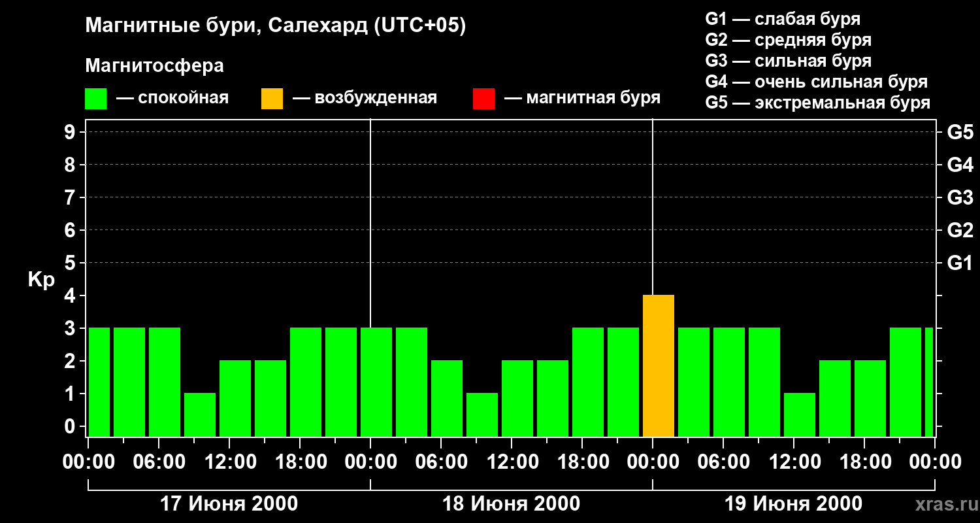Click the title 'Магнитные бури, Салехард (UTC+05)'

276,26
